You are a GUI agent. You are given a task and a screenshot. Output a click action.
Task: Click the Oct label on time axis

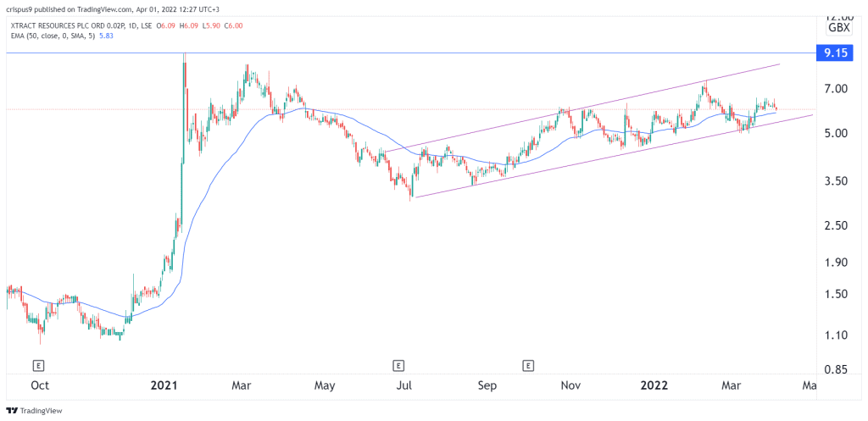click(41, 385)
